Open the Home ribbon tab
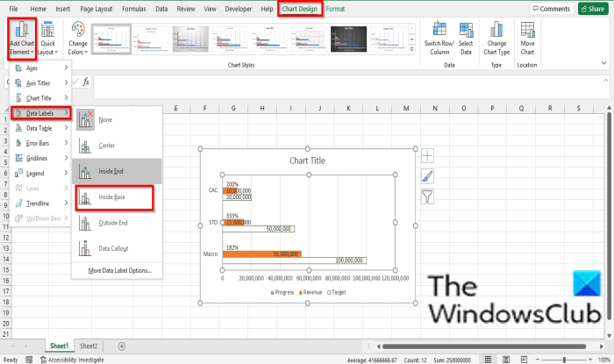The width and height of the screenshot is (614, 364). pos(38,9)
